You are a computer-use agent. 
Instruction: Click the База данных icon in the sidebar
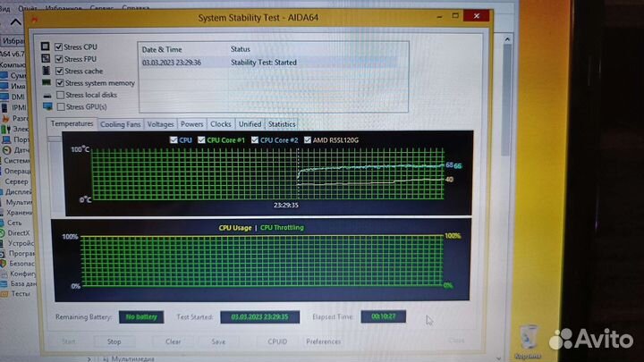point(4,283)
